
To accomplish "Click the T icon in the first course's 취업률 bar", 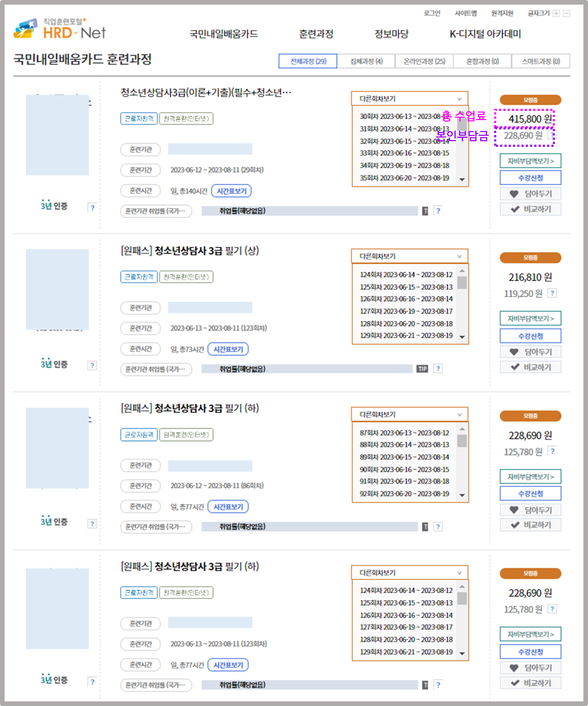I will [426, 211].
